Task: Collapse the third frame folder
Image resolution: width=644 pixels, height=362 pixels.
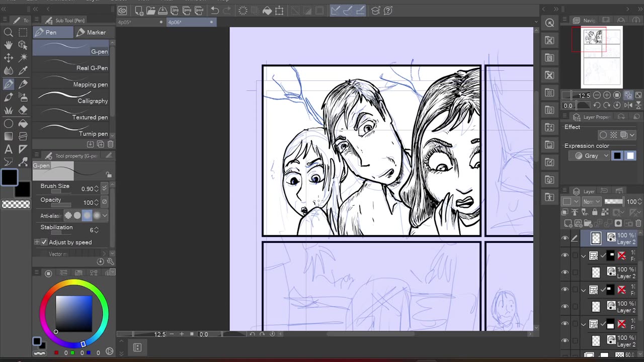Action: pos(584,324)
